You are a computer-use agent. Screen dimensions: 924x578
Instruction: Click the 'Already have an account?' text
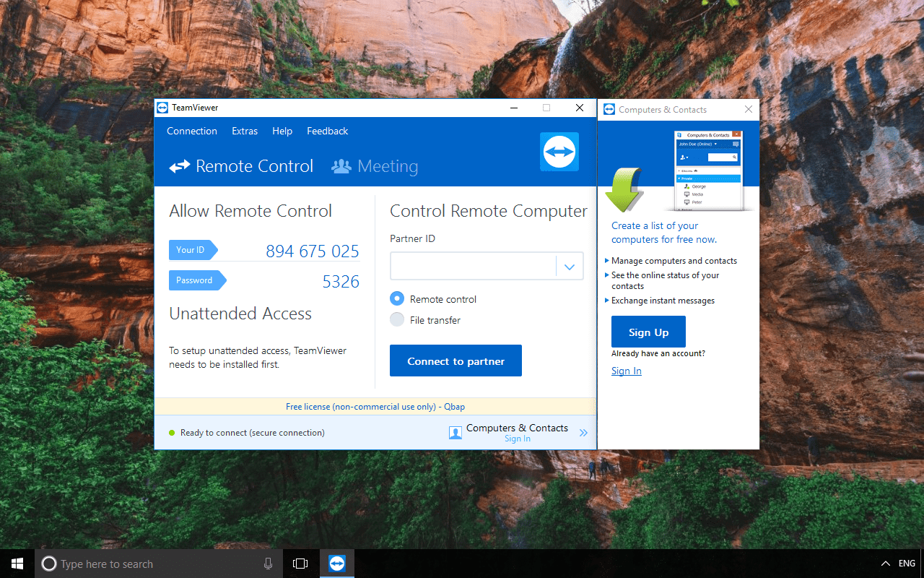[658, 353]
